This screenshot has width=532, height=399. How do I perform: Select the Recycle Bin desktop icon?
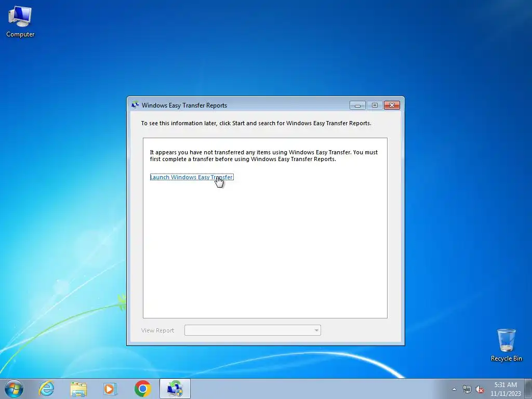(506, 345)
